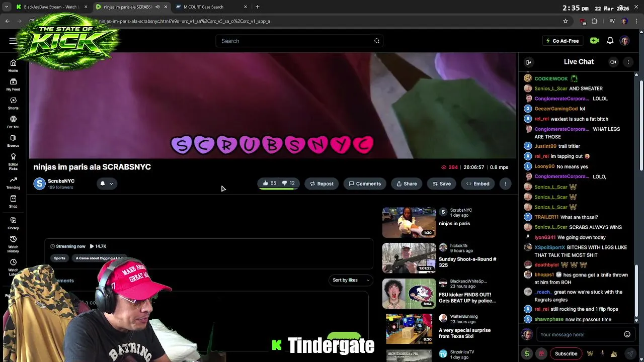
Task: Click the send message paper plane icon
Action: pos(630,354)
